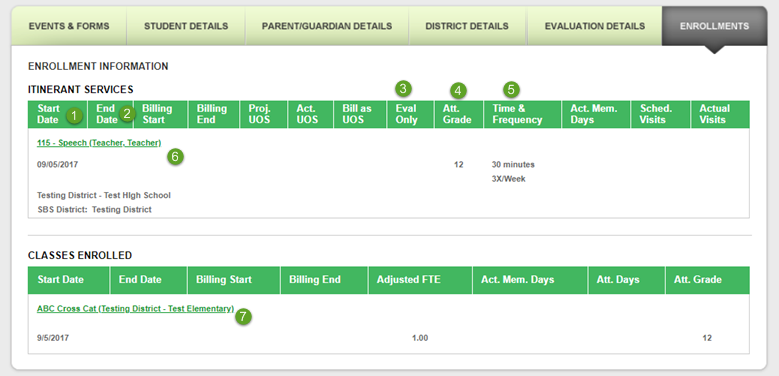The width and height of the screenshot is (779, 376).
Task: Click the Itinerant Services Act. Mem. Days header
Action: tap(596, 114)
